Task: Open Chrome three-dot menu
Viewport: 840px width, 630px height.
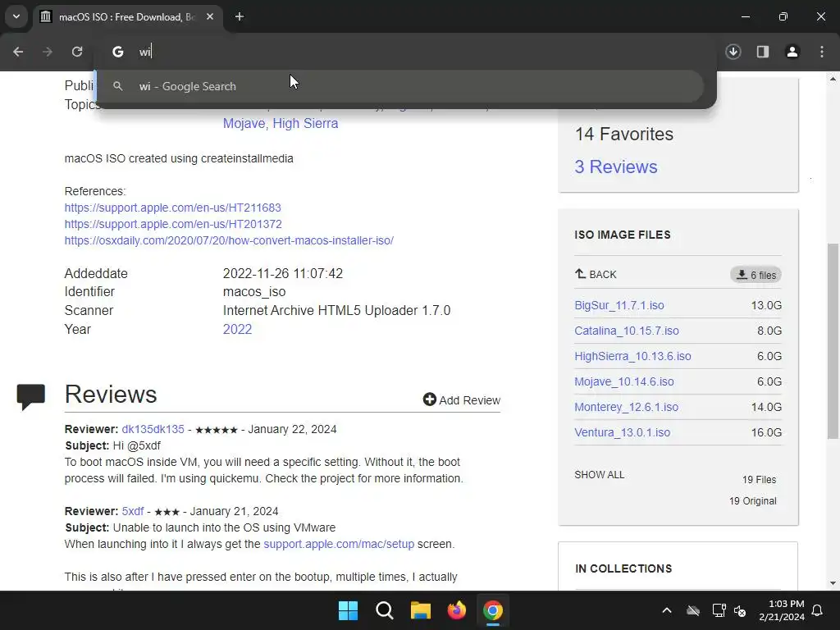Action: 822,52
